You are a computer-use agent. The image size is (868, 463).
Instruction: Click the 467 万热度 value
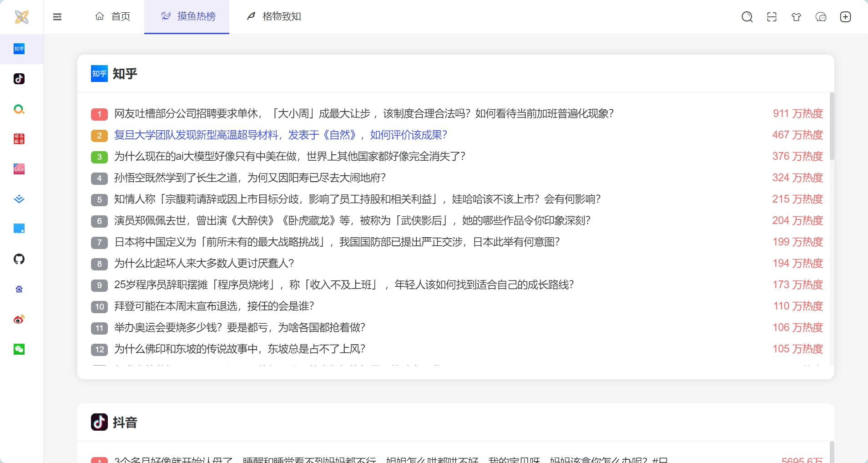[x=797, y=135]
